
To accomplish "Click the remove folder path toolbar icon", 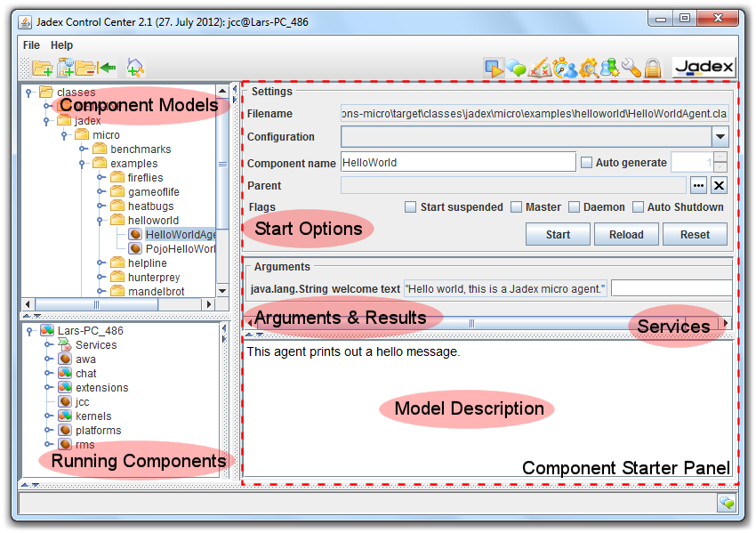I will tap(86, 68).
